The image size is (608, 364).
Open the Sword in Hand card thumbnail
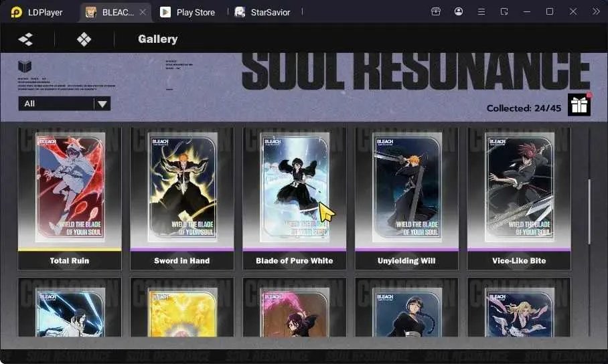[182, 187]
